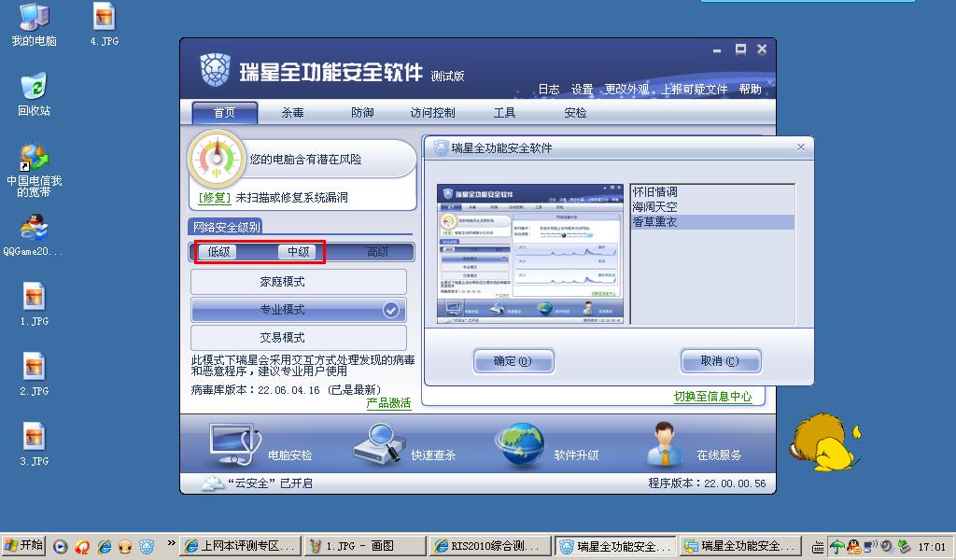The height and width of the screenshot is (560, 956).
Task: Launch 中国电信我的宽带 shortcut
Action: pos(34,170)
